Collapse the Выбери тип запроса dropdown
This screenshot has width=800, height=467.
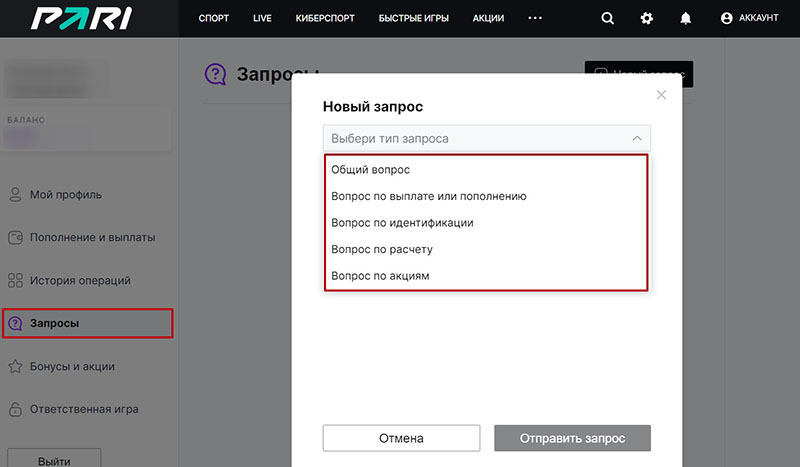pyautogui.click(x=487, y=138)
